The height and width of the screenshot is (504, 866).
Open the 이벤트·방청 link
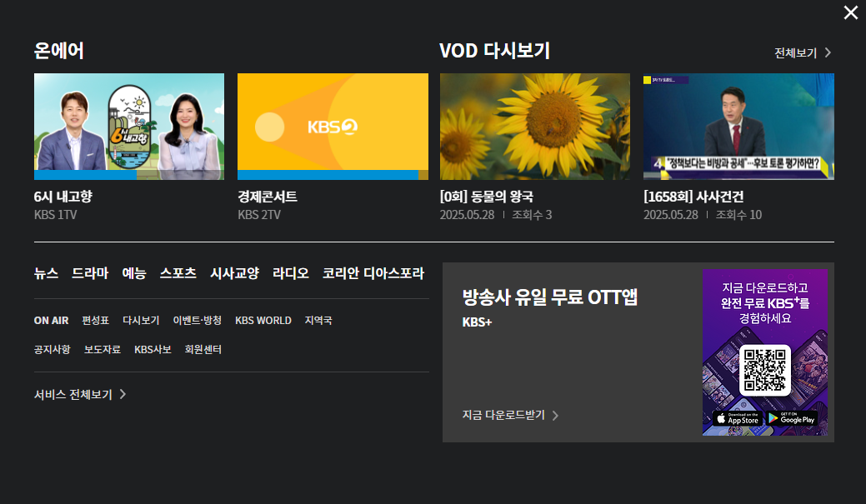(x=198, y=321)
